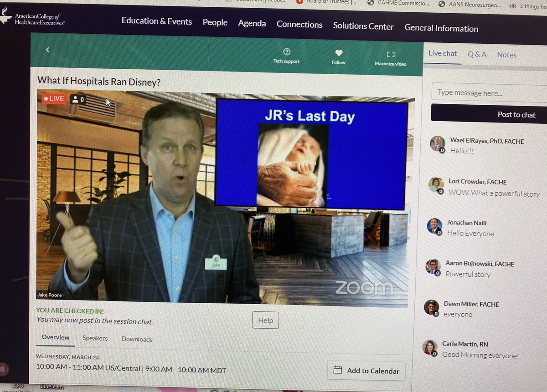This screenshot has height=392, width=547.
Task: Open Carla Martin profile avatar
Action: 429,348
